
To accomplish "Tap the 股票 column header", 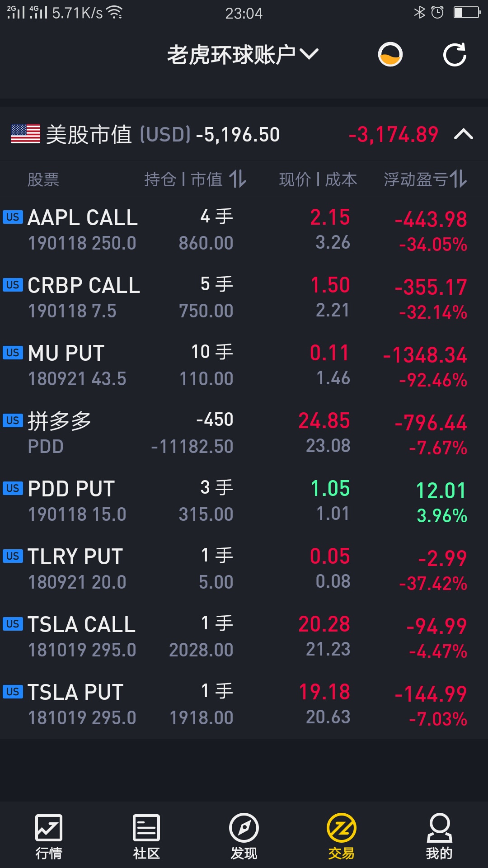I will pyautogui.click(x=43, y=179).
